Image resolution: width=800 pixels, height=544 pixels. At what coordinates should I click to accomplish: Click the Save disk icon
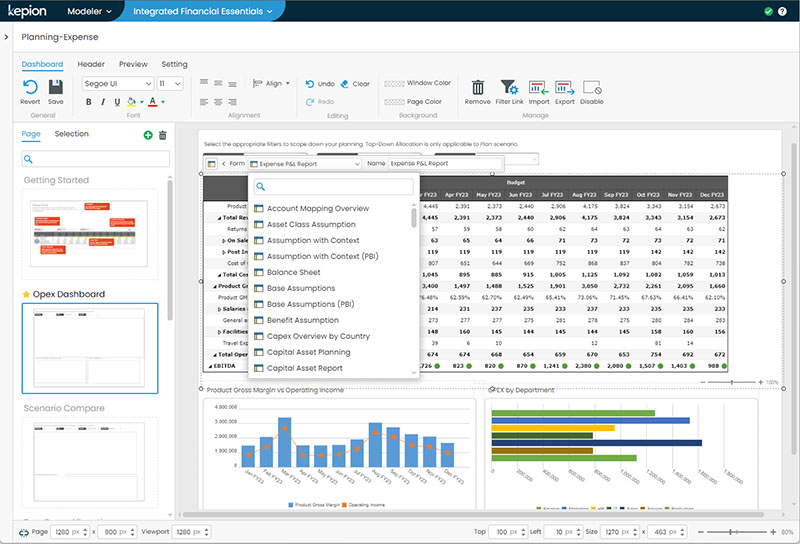pos(56,87)
